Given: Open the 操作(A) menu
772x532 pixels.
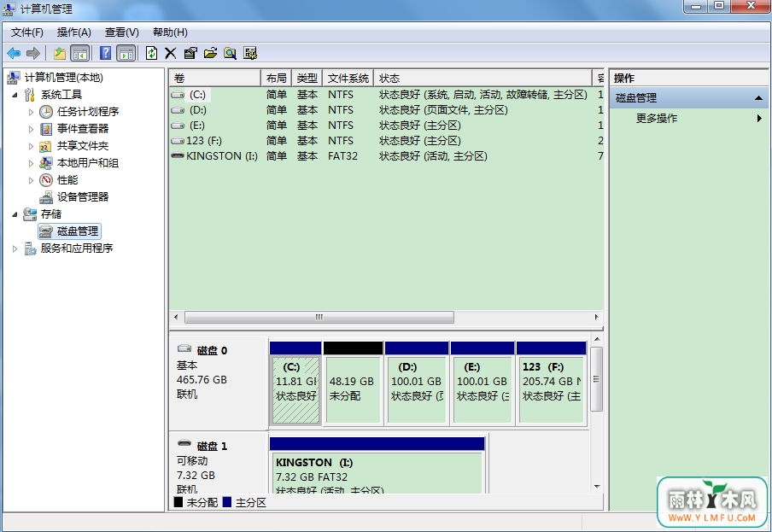Looking at the screenshot, I should tap(73, 32).
